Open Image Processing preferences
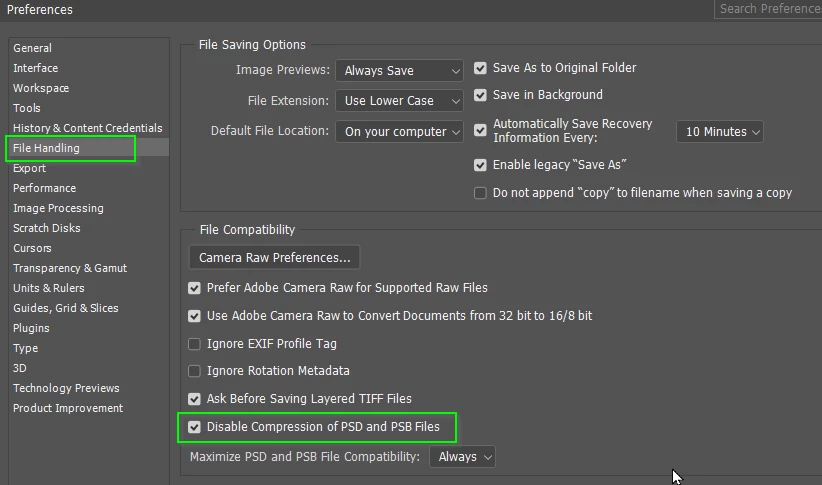This screenshot has width=822, height=485. pos(58,208)
